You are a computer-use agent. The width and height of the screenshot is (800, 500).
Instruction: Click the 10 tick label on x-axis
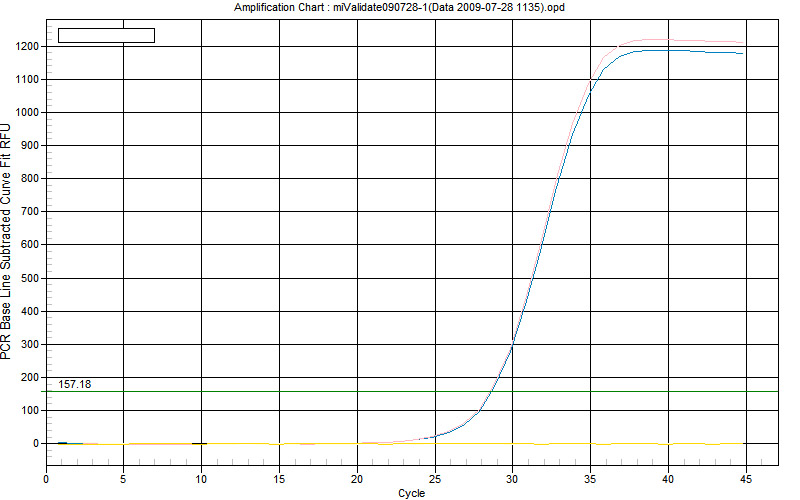coord(202,478)
